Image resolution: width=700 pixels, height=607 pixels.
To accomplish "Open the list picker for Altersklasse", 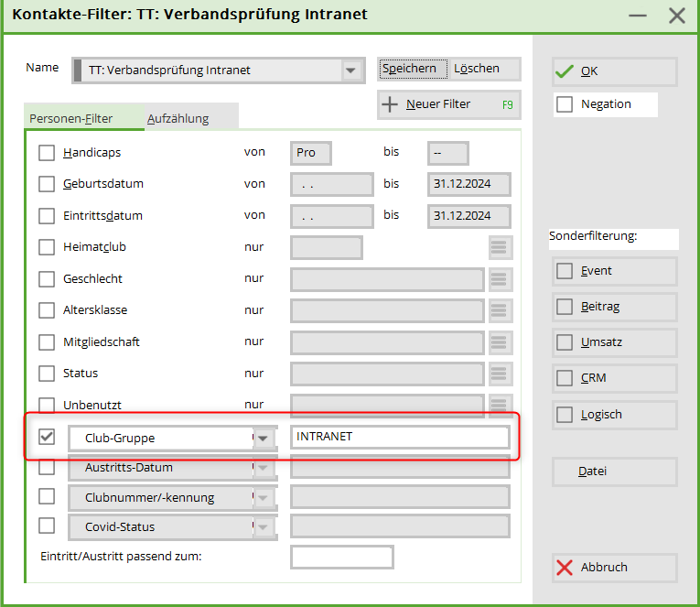I will [x=498, y=311].
